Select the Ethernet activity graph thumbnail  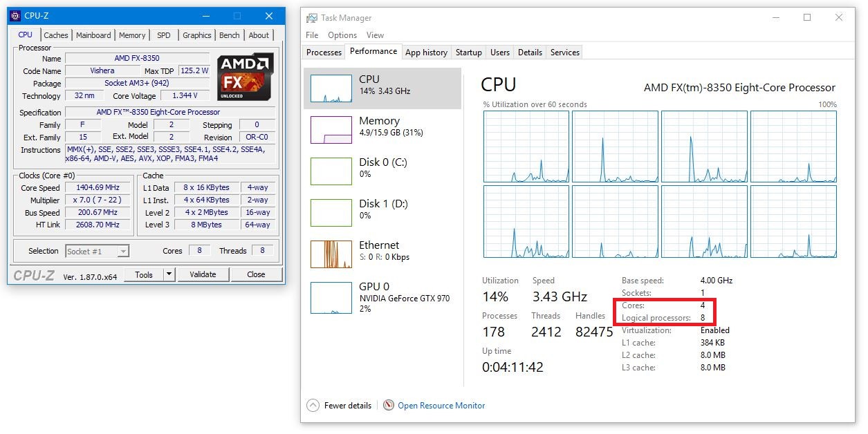(331, 254)
